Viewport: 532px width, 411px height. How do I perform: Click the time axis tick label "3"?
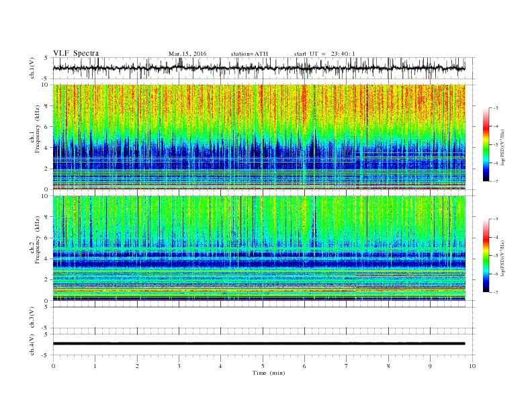click(x=179, y=366)
